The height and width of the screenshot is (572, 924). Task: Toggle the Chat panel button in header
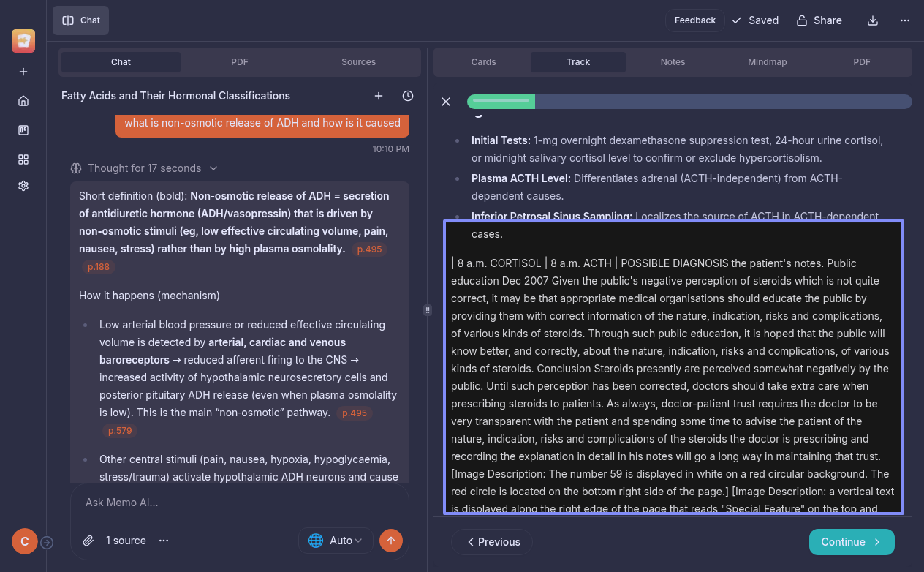[81, 20]
